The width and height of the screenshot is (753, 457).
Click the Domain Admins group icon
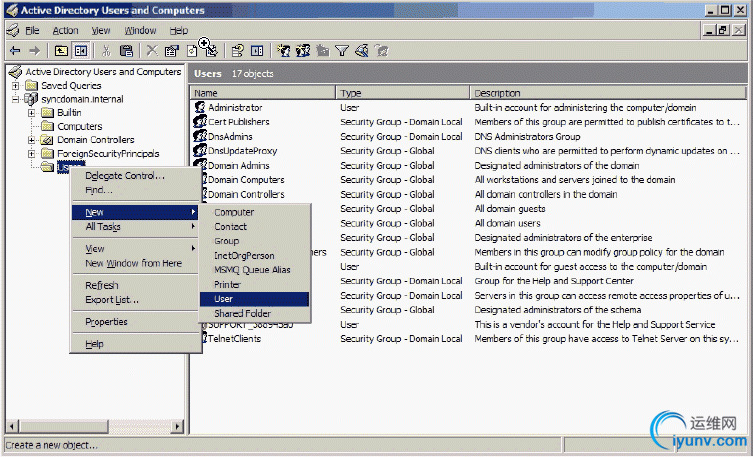(x=200, y=165)
